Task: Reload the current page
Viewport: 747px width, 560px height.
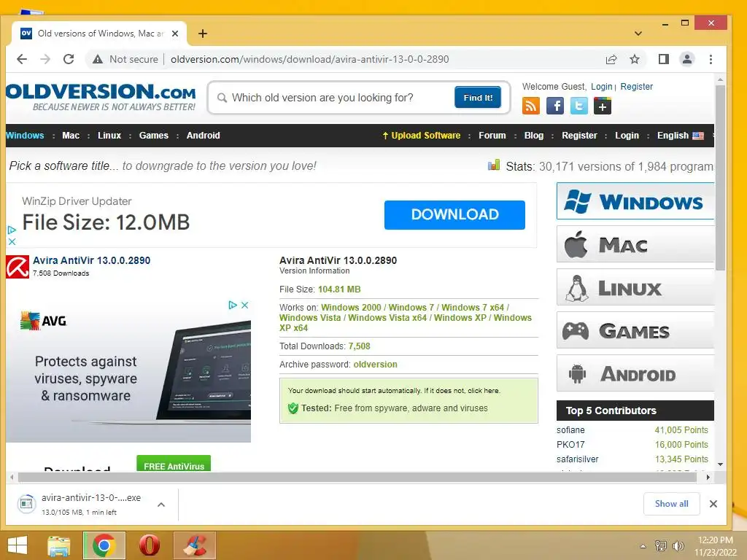Action: tap(69, 59)
